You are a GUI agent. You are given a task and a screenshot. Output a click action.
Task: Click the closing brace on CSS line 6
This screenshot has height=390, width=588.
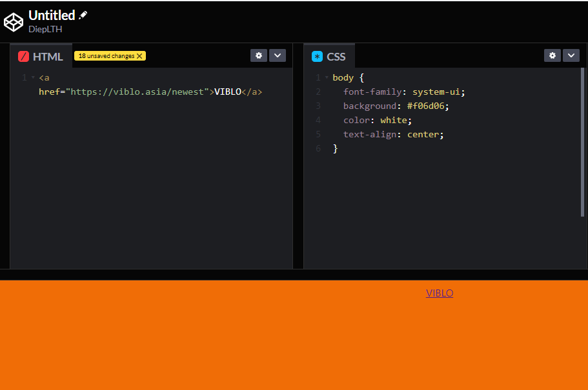coord(335,149)
